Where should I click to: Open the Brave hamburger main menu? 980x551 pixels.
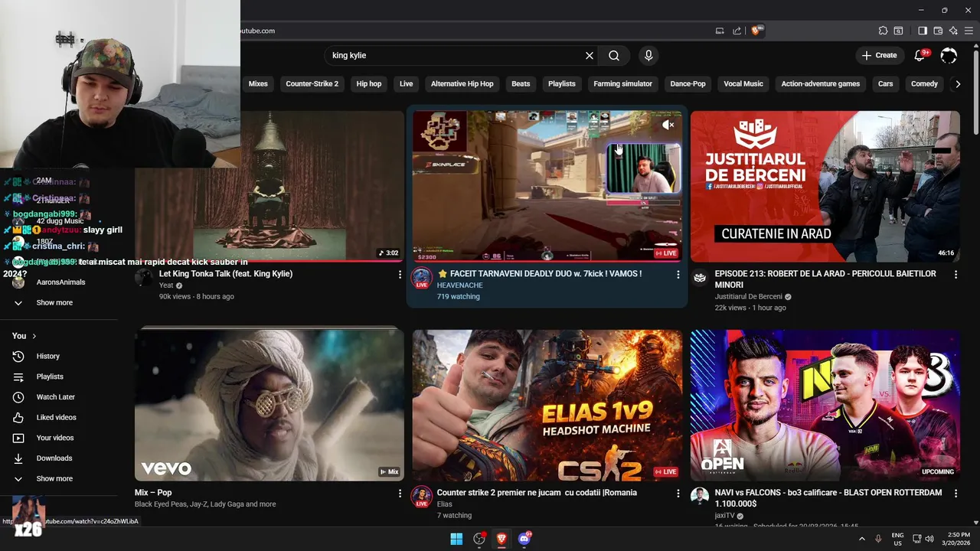pos(969,31)
